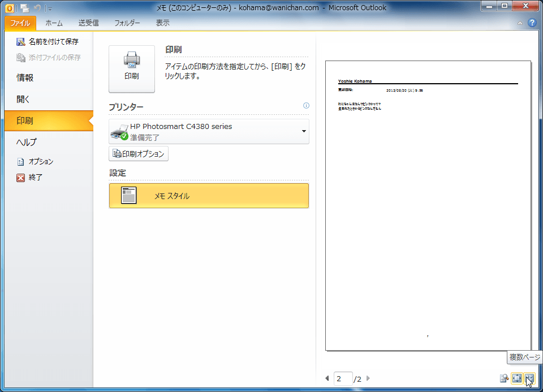
Task: Toggle the one page view icon
Action: tap(516, 378)
